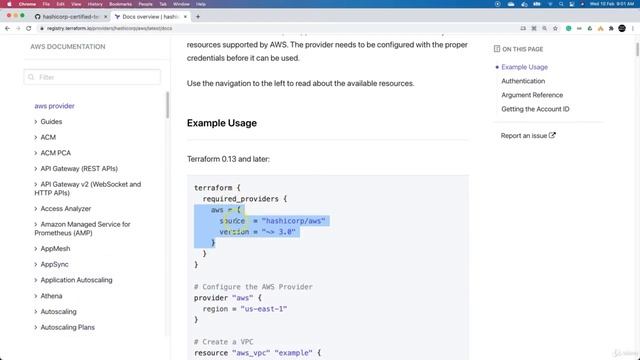640x360 pixels.
Task: Jump to Example Usage section
Action: pos(524,67)
